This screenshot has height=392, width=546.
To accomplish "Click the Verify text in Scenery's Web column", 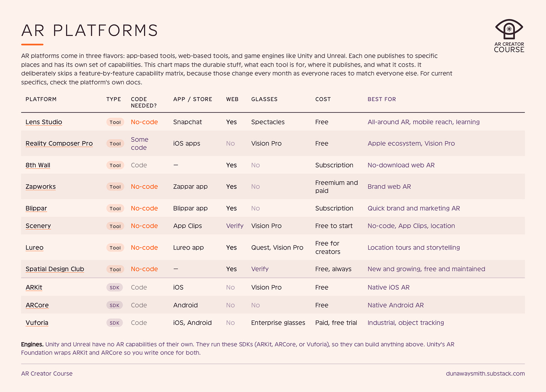I will pos(235,226).
